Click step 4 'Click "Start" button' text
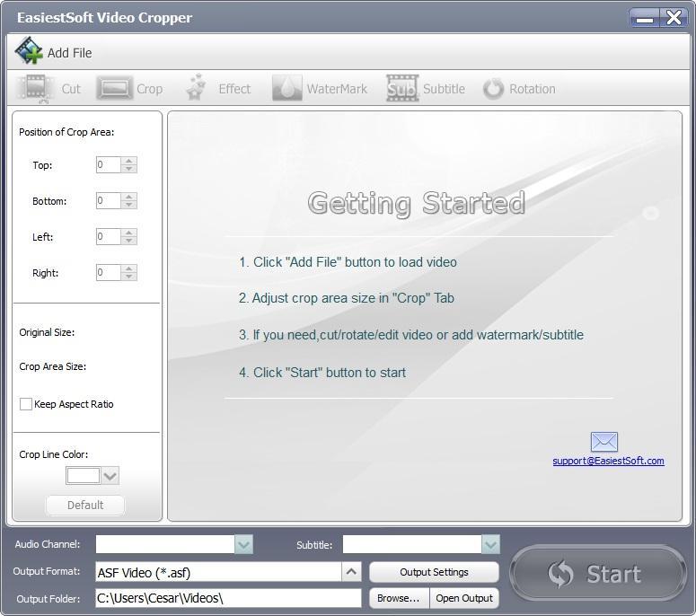The width and height of the screenshot is (696, 616). [x=322, y=373]
